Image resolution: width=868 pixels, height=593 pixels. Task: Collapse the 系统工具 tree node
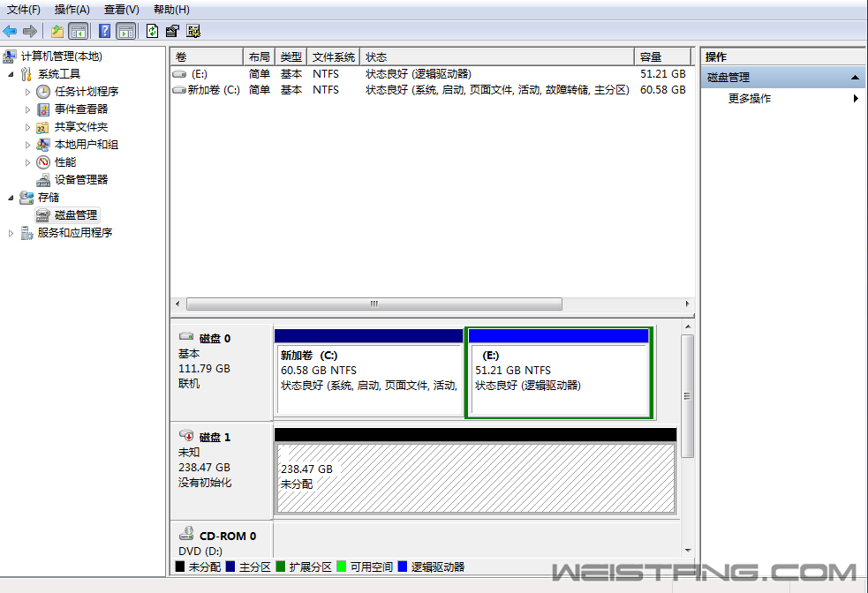(x=11, y=74)
